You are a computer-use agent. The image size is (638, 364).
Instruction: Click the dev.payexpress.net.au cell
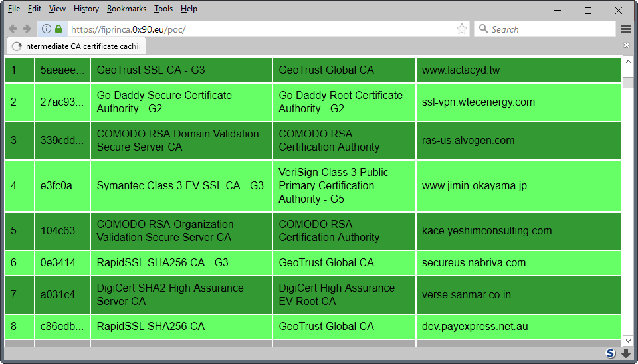tap(519, 327)
